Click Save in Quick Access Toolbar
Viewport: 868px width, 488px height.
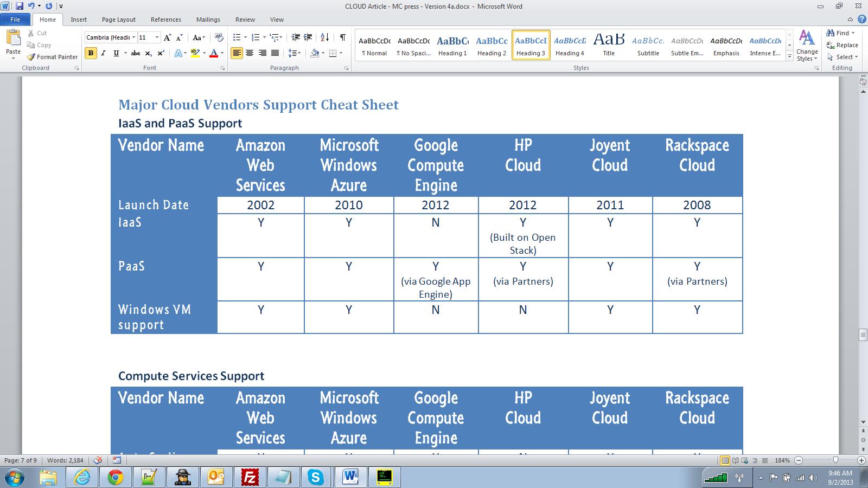coord(20,6)
